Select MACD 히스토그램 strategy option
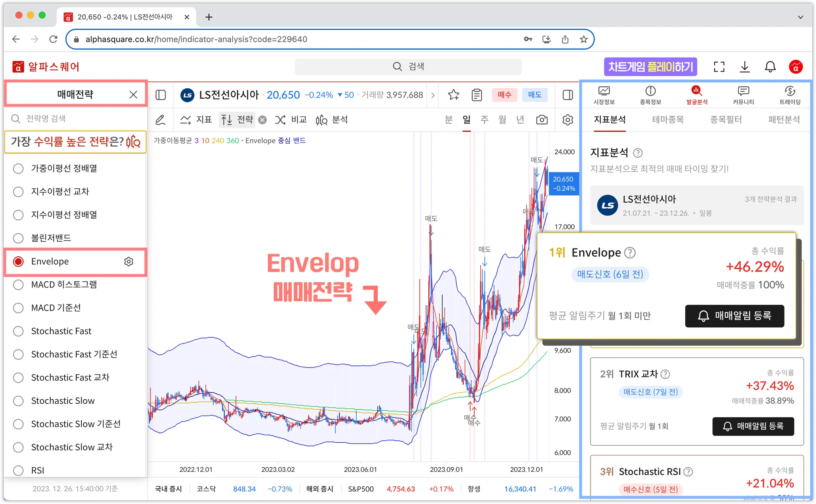Viewport: 816px width, 504px height. [x=18, y=285]
